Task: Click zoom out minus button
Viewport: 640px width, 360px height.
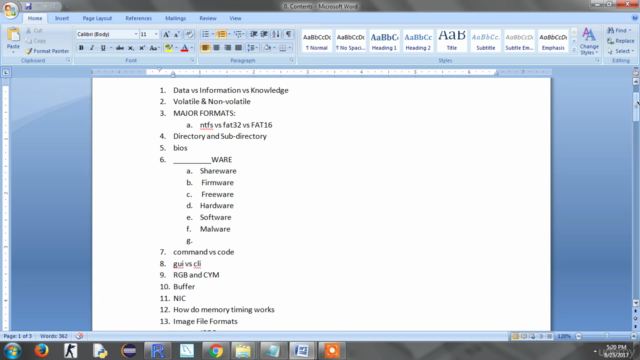Action: 578,336
